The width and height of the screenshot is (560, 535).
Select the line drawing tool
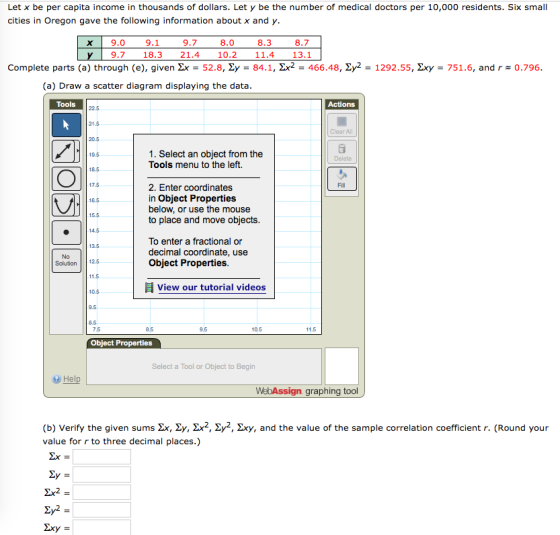[x=64, y=151]
